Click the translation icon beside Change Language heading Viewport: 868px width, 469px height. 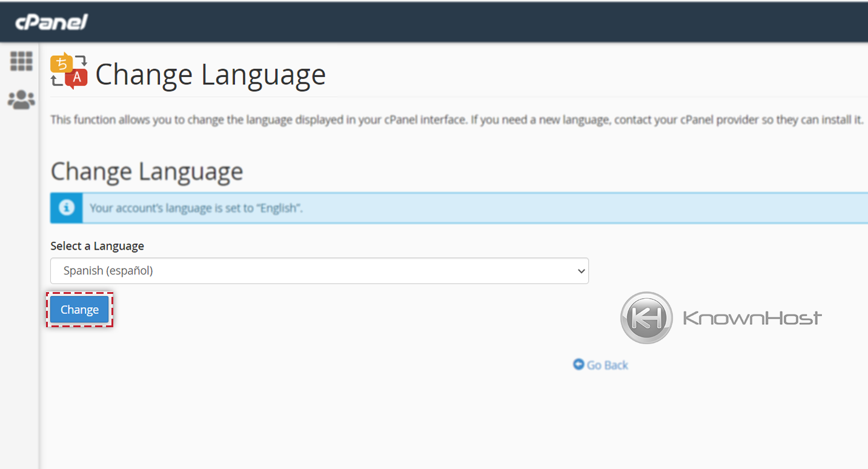click(x=68, y=73)
